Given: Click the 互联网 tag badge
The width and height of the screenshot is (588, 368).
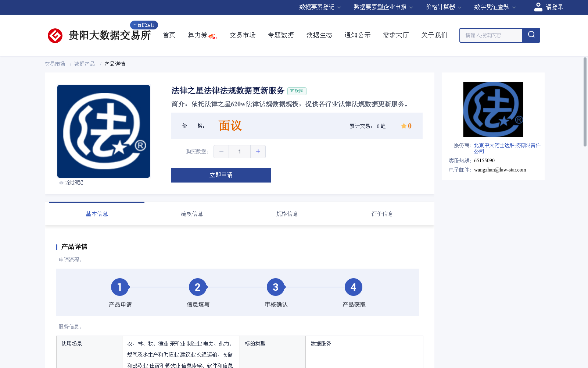Looking at the screenshot, I should tap(297, 91).
